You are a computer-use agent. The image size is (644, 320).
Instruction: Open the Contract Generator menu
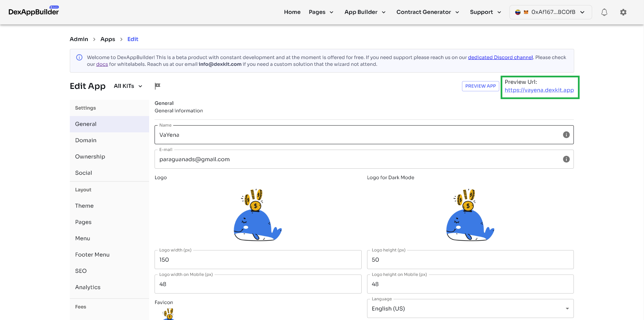(x=427, y=12)
